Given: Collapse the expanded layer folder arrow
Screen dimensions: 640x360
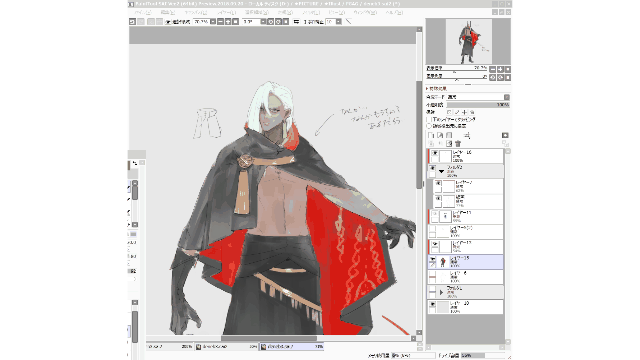Looking at the screenshot, I should (x=442, y=171).
